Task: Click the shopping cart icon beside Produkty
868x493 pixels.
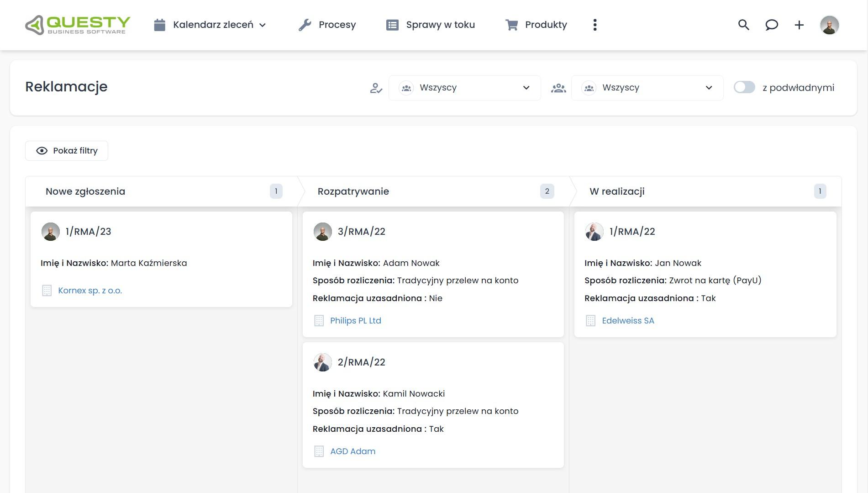Action: [x=511, y=25]
